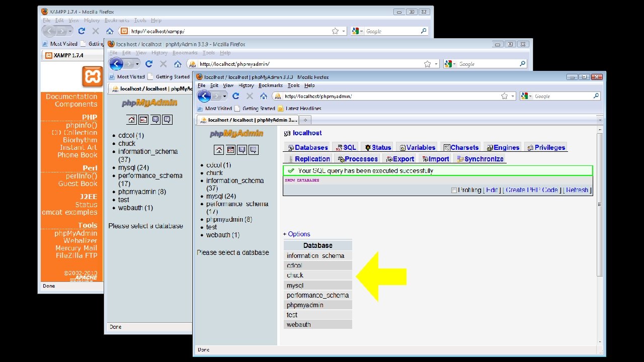The width and height of the screenshot is (644, 362).
Task: Expand the + Options section
Action: [x=296, y=234]
